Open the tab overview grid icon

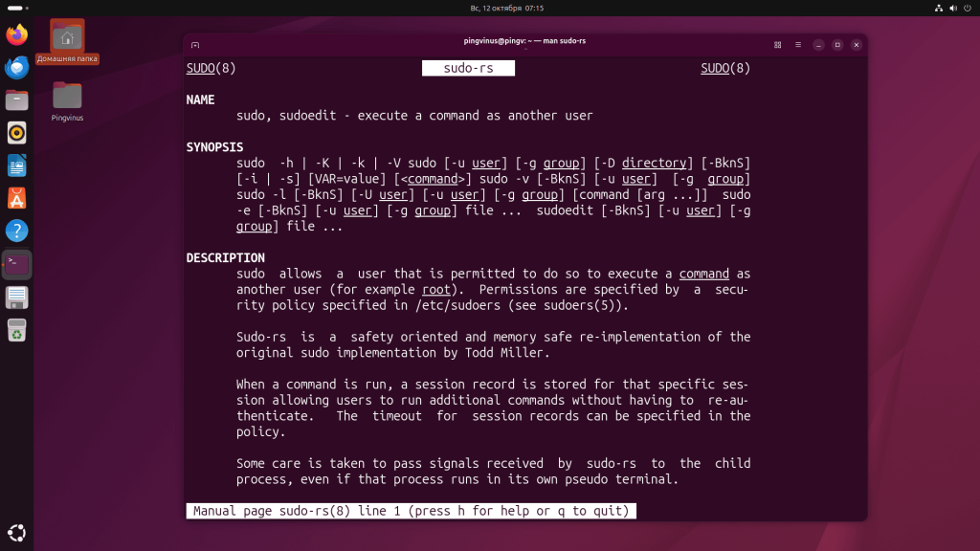click(x=776, y=44)
